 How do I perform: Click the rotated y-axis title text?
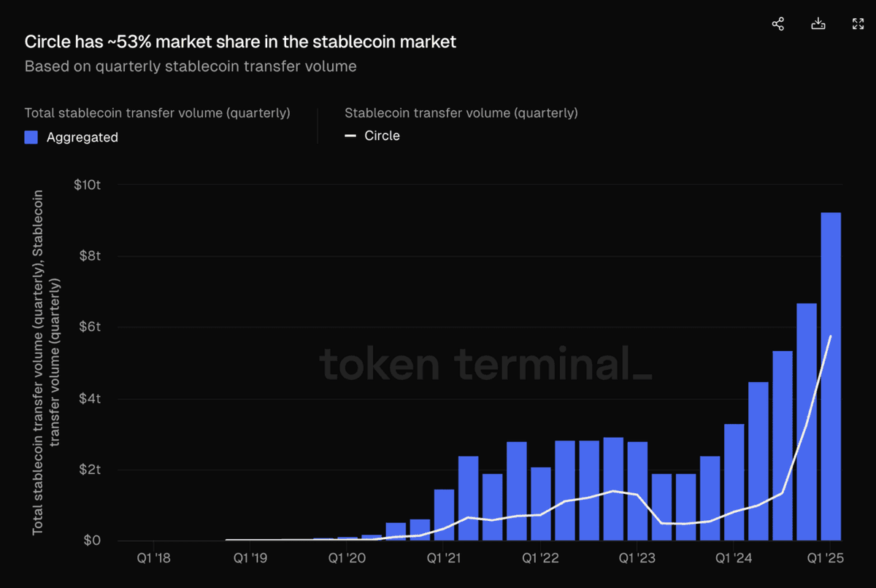[47, 363]
